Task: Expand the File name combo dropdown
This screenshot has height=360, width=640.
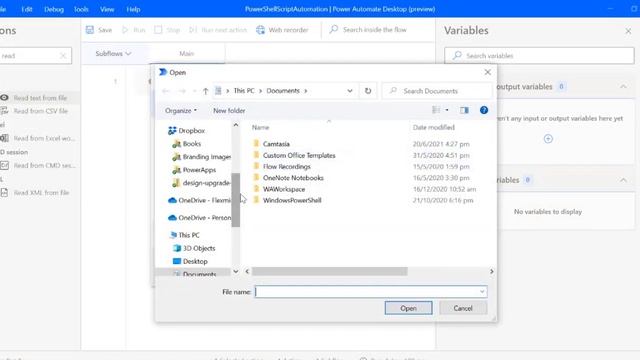Action: pyautogui.click(x=482, y=292)
